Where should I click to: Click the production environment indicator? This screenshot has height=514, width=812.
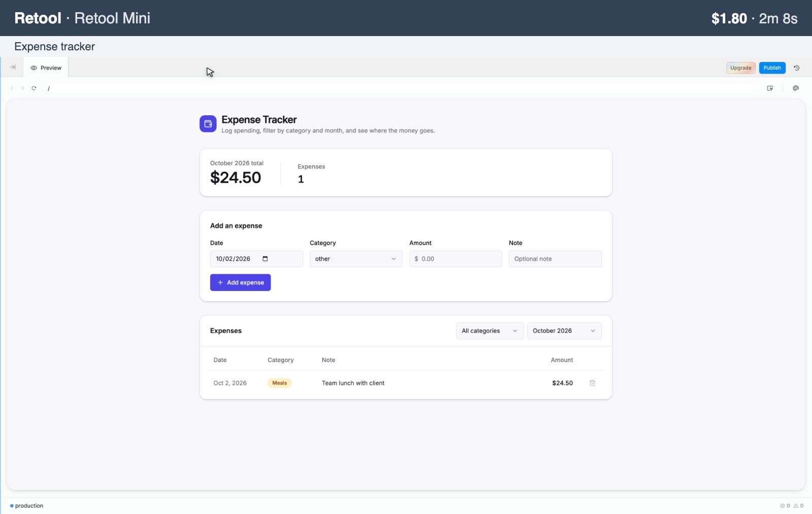[x=26, y=506]
